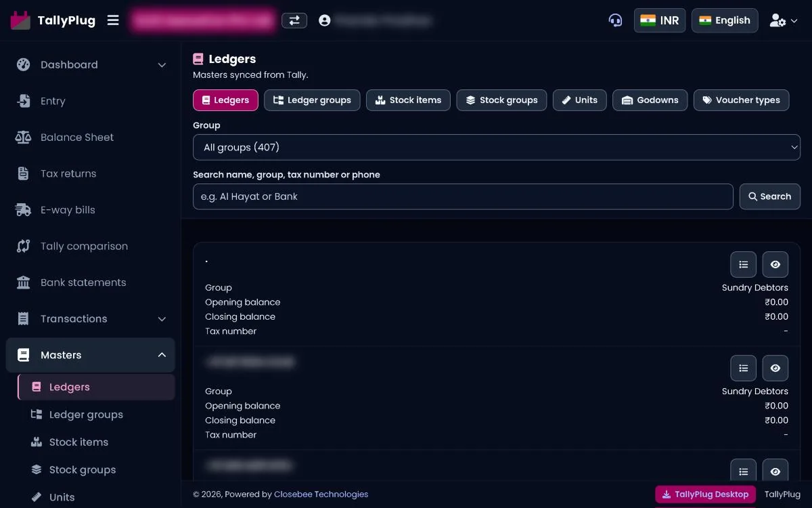Open Tally comparison in the sidebar
812x508 pixels.
point(91,246)
